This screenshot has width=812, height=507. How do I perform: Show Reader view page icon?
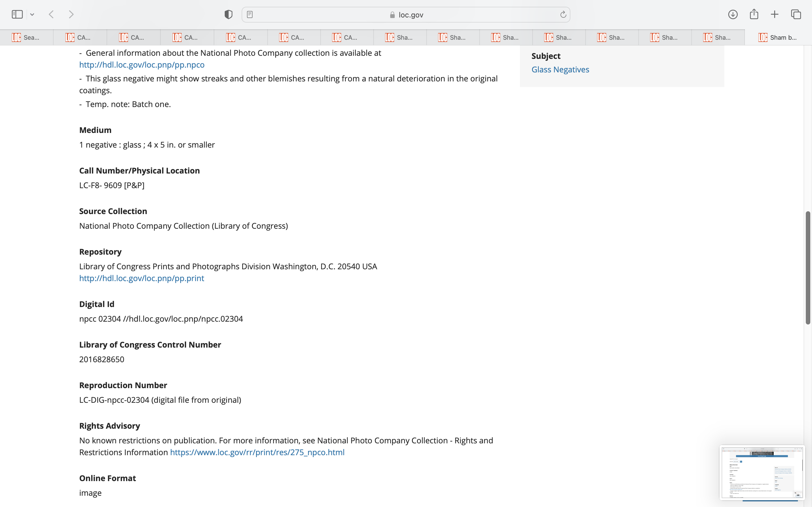pyautogui.click(x=250, y=14)
